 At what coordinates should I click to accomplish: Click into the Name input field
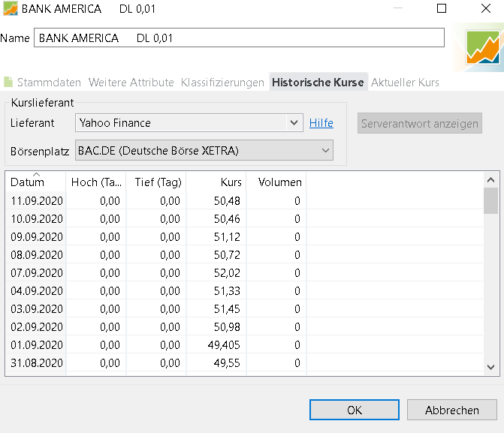tap(239, 38)
